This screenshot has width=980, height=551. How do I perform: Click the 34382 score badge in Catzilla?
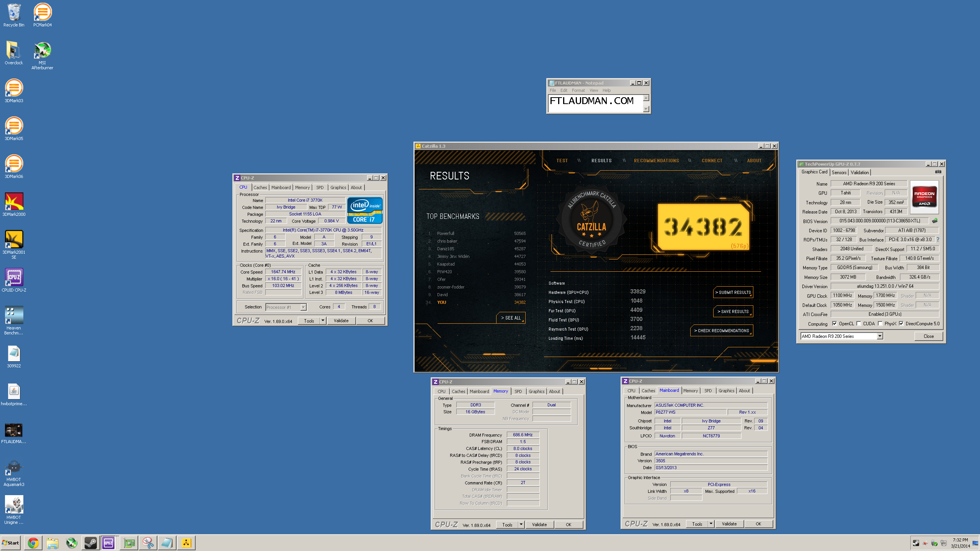(x=704, y=227)
